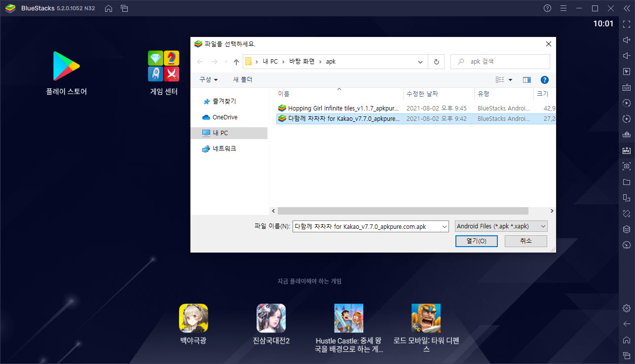Refresh the apk folder view
The width and height of the screenshot is (635, 364).
coord(436,62)
